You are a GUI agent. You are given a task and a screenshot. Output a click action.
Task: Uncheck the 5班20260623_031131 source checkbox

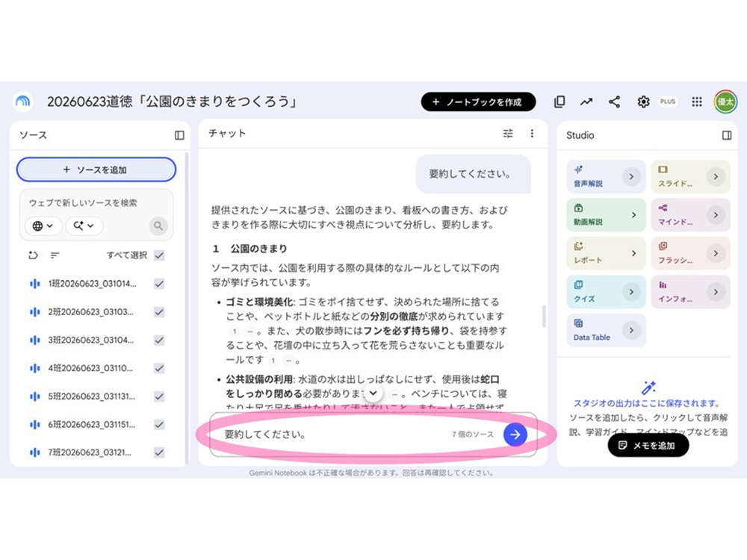(160, 396)
